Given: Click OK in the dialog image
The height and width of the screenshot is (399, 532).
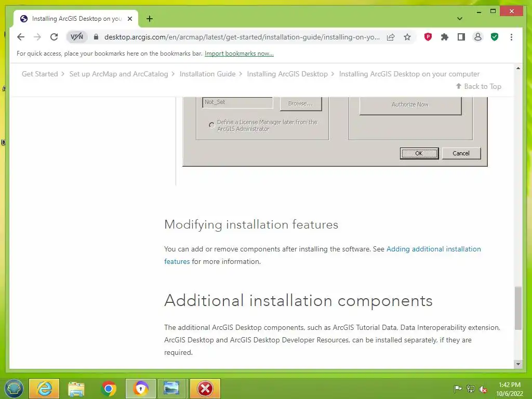Looking at the screenshot, I should [419, 153].
